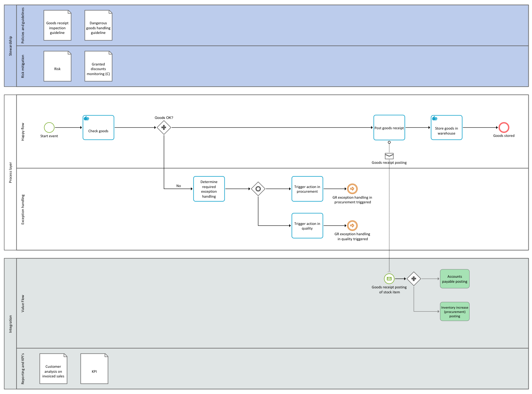Click Customer analysis on invoiced sales document
The image size is (532, 394).
point(53,369)
